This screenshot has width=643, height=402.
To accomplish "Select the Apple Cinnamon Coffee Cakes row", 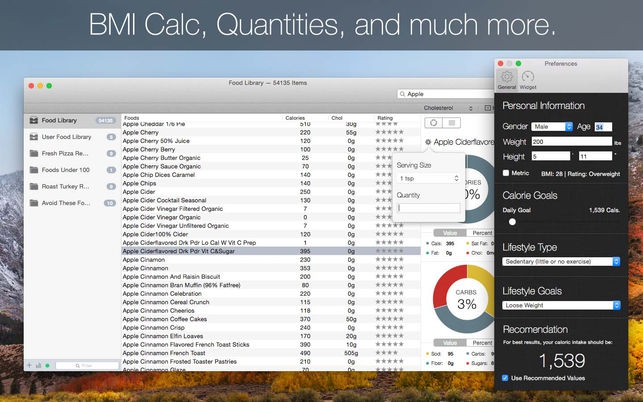I will click(271, 319).
